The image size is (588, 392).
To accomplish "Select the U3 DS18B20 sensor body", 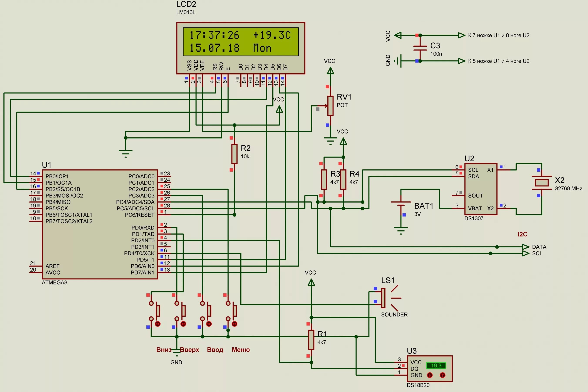I will [429, 368].
